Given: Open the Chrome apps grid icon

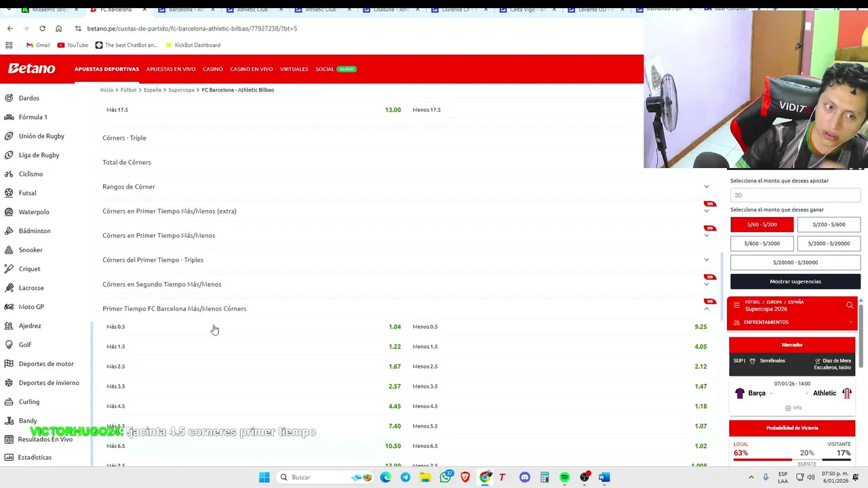Looking at the screenshot, I should point(9,45).
